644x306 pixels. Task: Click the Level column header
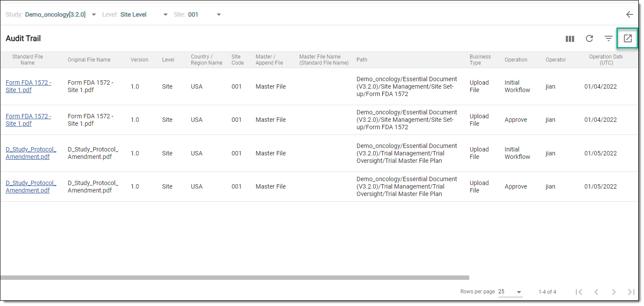pyautogui.click(x=168, y=60)
